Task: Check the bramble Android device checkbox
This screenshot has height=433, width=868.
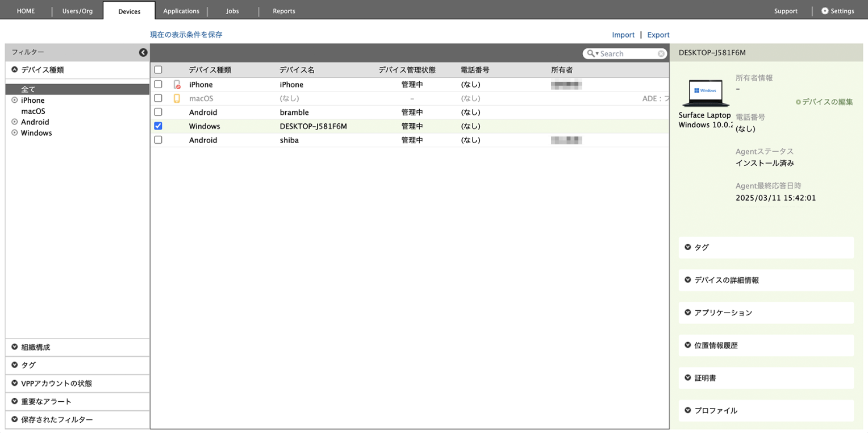Action: 158,112
